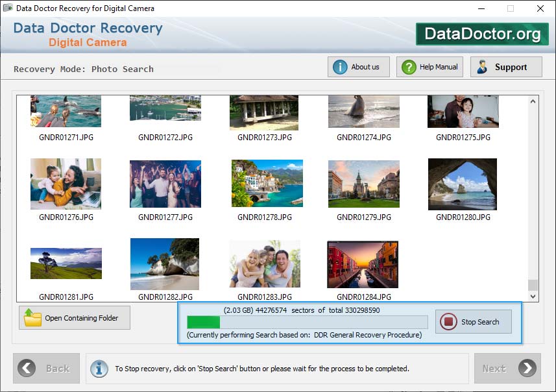
Task: Select the sea cave photo GNDR01280.JPG
Action: [463, 184]
